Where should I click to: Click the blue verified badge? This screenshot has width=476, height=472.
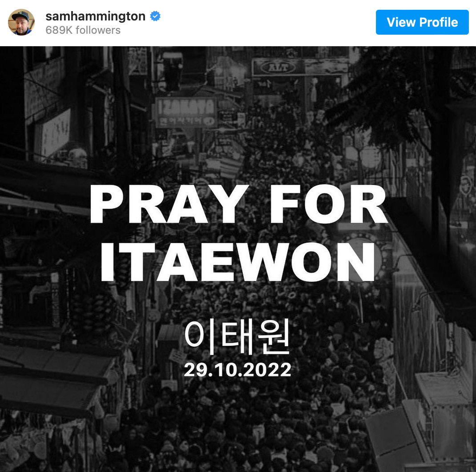pyautogui.click(x=155, y=16)
